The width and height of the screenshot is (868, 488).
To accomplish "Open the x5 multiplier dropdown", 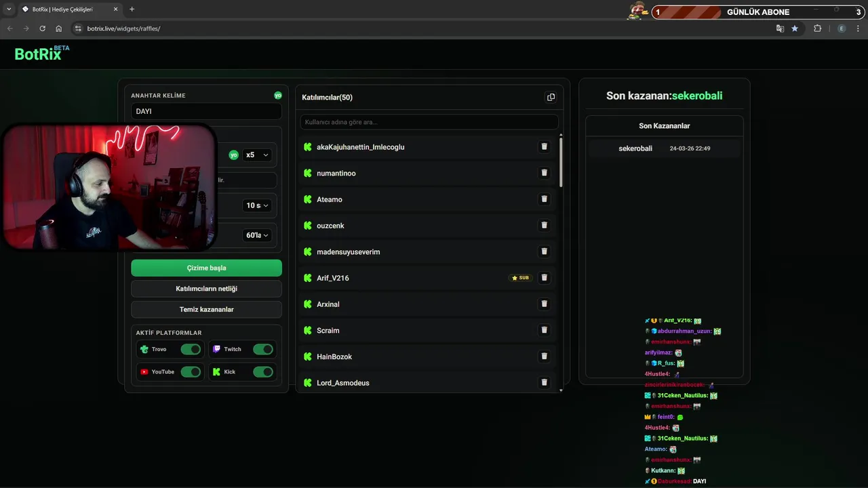I will coord(257,155).
